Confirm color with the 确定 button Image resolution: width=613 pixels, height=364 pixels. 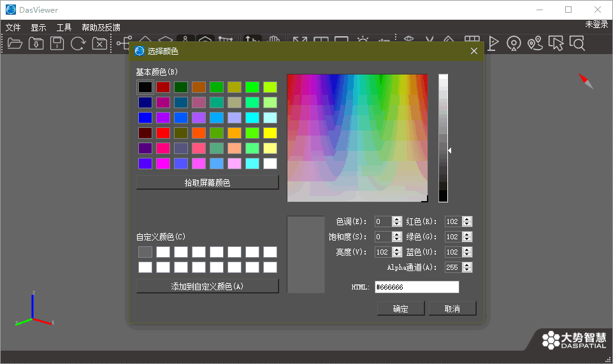point(401,309)
